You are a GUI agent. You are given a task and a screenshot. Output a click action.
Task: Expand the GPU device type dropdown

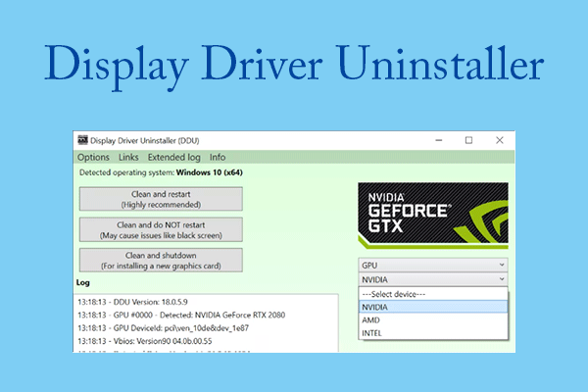click(x=433, y=266)
